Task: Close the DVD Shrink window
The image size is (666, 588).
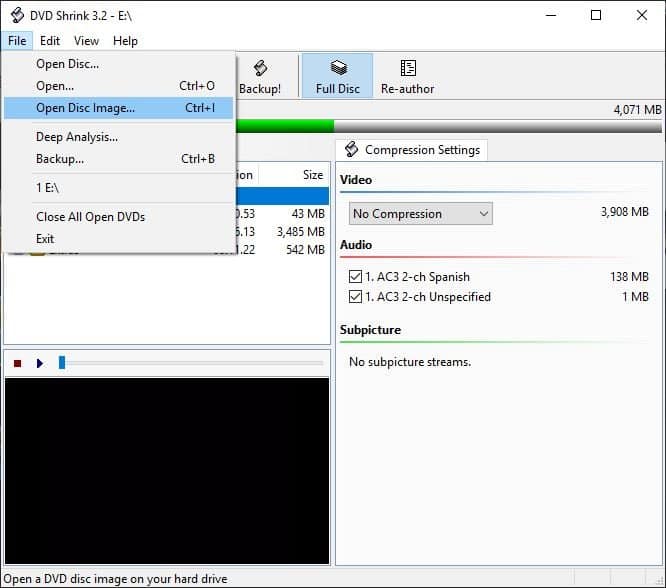Action: (642, 15)
